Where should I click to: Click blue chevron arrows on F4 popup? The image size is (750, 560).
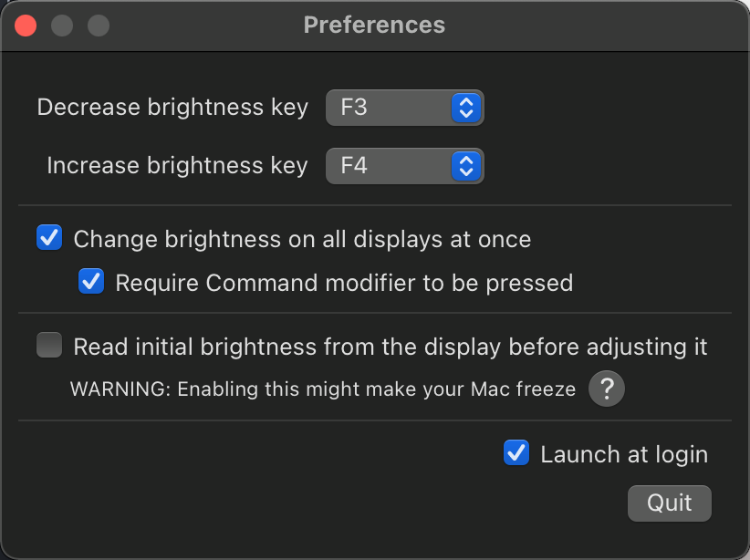click(x=466, y=166)
